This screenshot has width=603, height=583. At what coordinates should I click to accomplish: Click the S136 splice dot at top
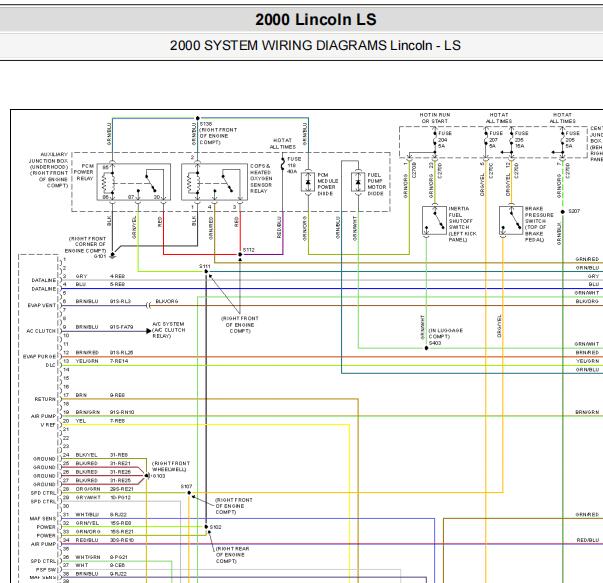[198, 118]
